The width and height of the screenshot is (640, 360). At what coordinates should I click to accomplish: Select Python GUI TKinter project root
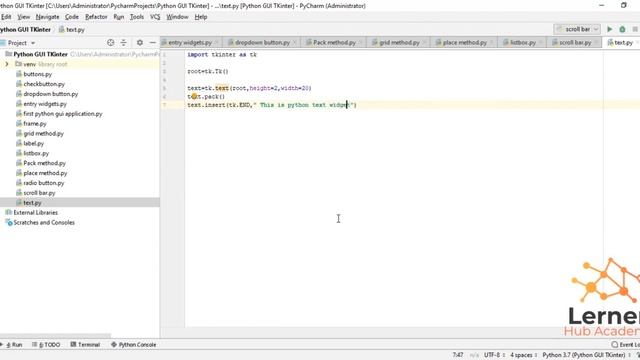pyautogui.click(x=40, y=54)
